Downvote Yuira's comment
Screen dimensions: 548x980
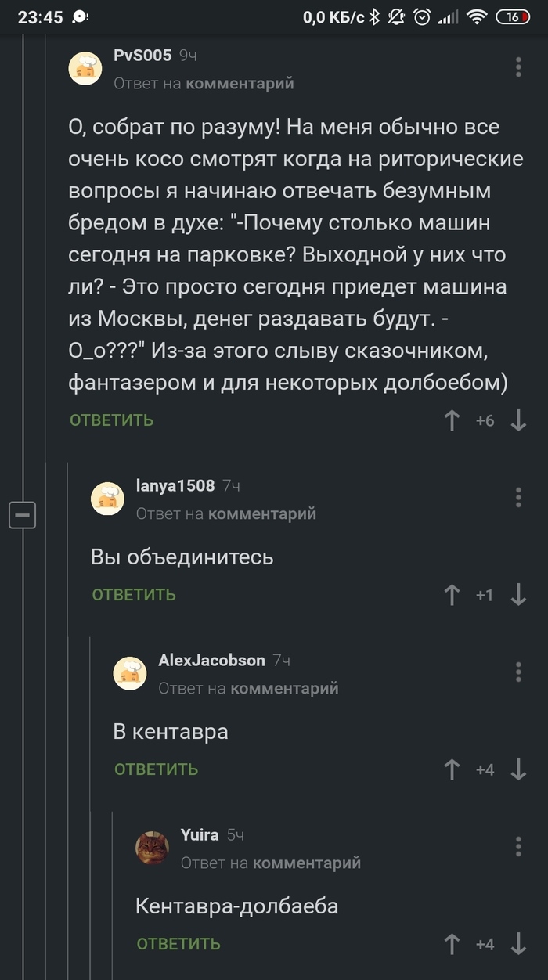tap(518, 944)
